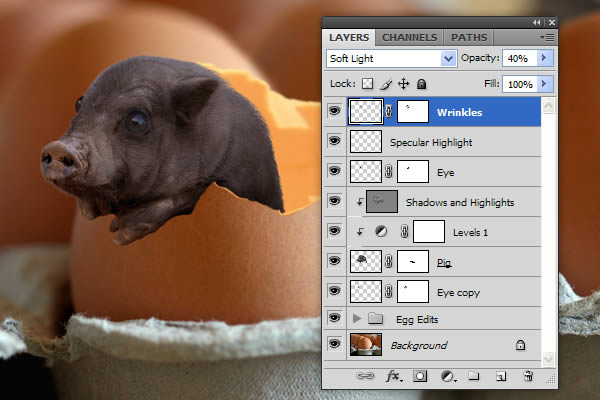Open the layer style fx menu
The height and width of the screenshot is (400, 600).
tap(394, 376)
